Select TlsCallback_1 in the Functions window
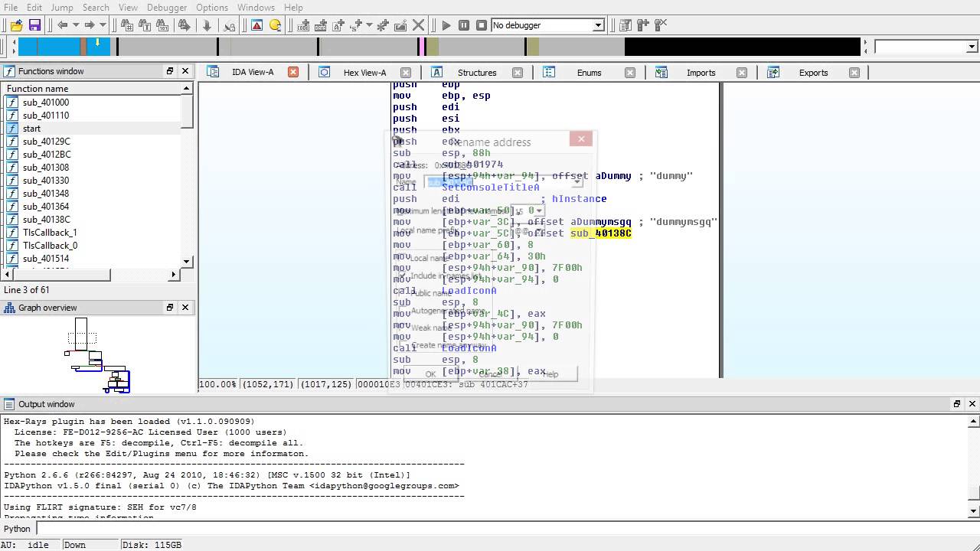Screen dimensions: 980x551 click(x=50, y=233)
